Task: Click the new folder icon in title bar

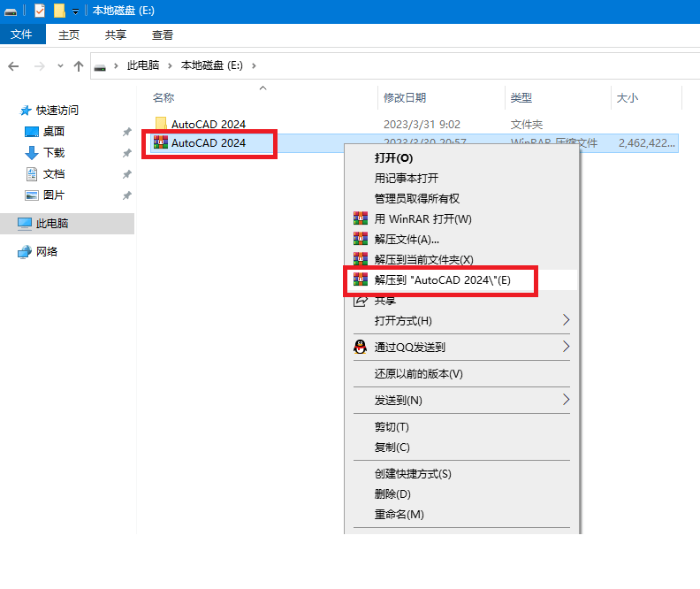Action: [x=59, y=11]
